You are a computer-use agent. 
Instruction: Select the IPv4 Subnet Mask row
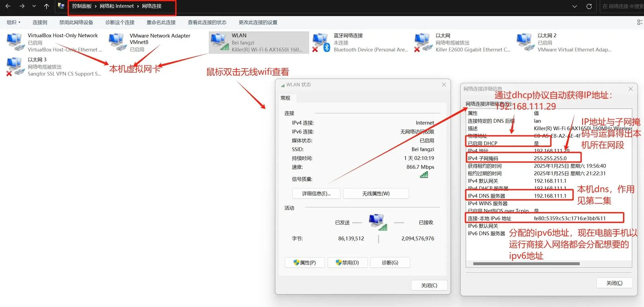tap(549, 158)
